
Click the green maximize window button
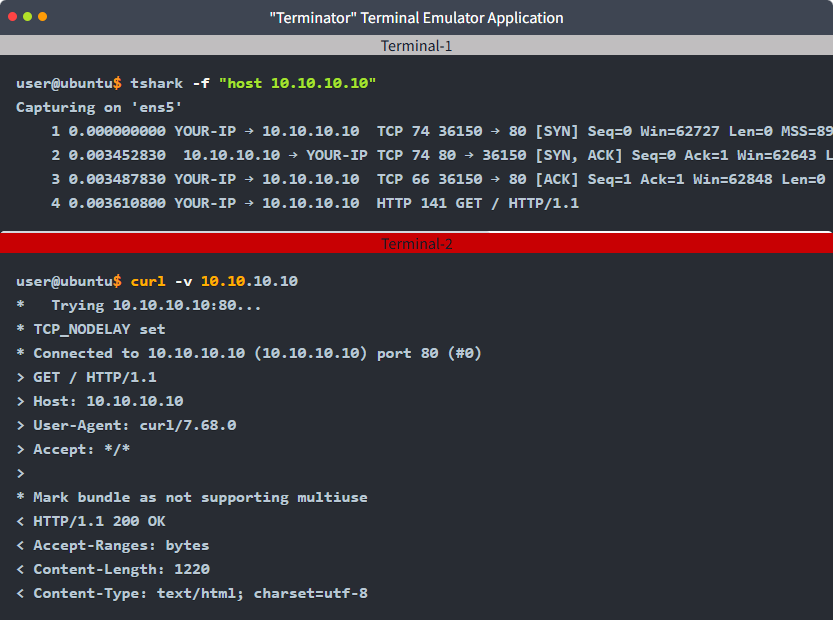(43, 17)
